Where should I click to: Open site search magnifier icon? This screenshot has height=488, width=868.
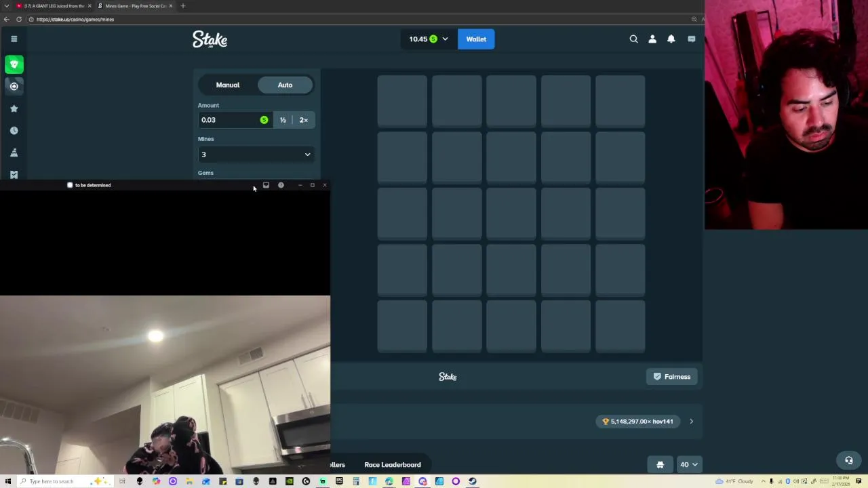pyautogui.click(x=633, y=39)
